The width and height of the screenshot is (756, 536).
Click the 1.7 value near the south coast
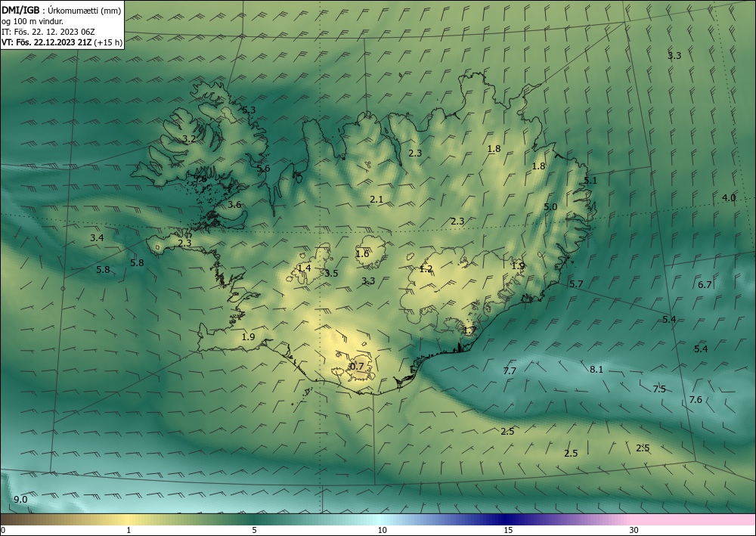470,330
